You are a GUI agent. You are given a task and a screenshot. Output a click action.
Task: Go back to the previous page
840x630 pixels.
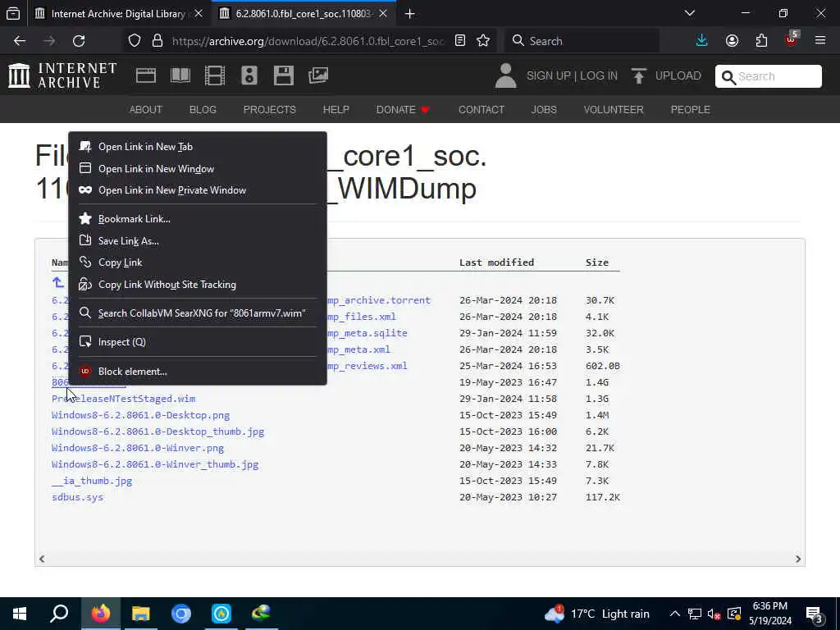[20, 41]
